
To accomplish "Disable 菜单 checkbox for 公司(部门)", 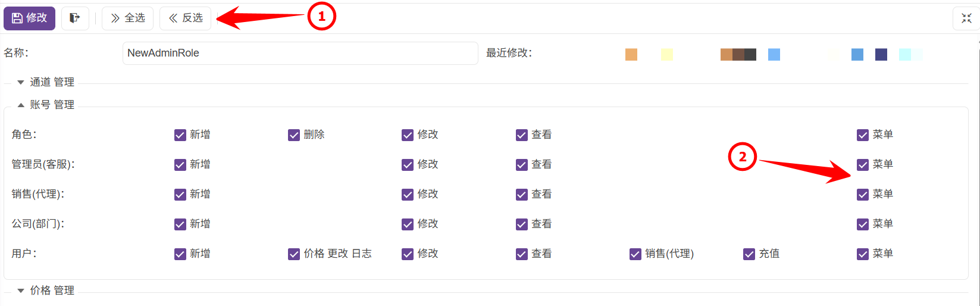I will [863, 224].
